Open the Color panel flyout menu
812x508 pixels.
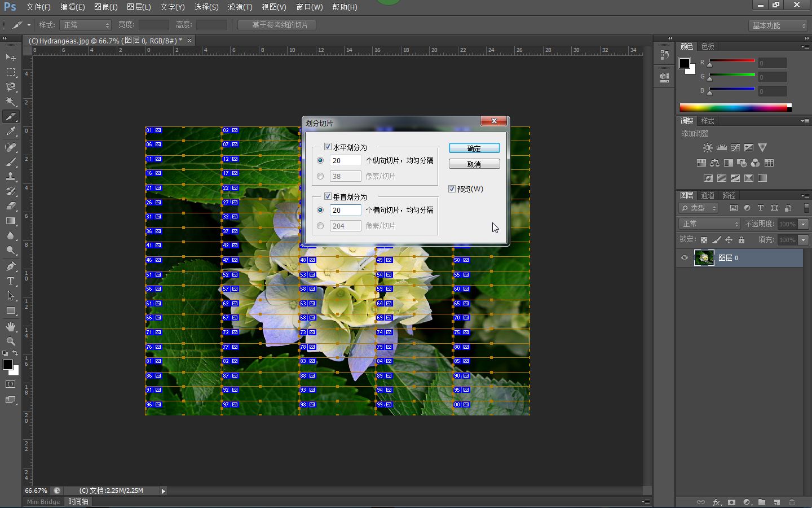click(805, 46)
